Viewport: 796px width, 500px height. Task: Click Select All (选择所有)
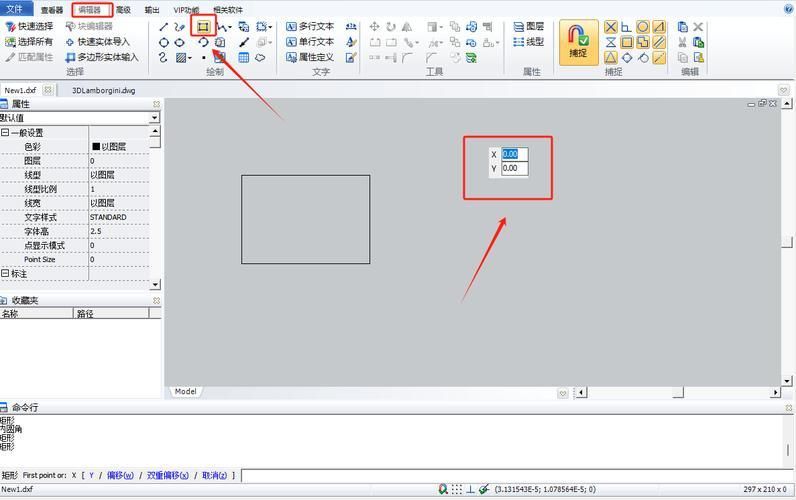[x=28, y=42]
